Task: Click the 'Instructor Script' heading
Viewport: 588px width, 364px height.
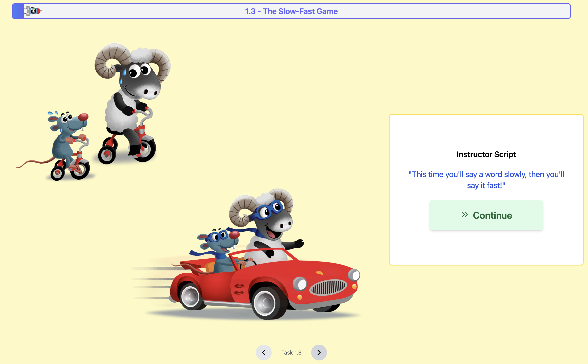Action: point(486,154)
